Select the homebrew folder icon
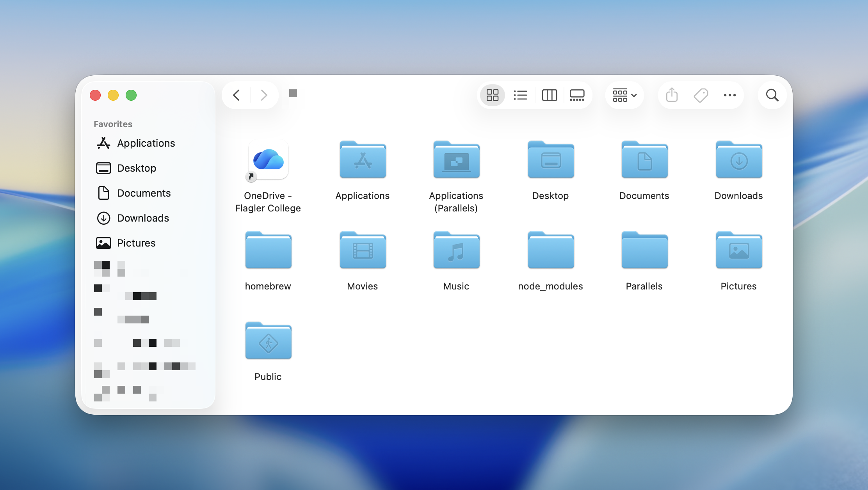The width and height of the screenshot is (868, 490). (x=268, y=250)
